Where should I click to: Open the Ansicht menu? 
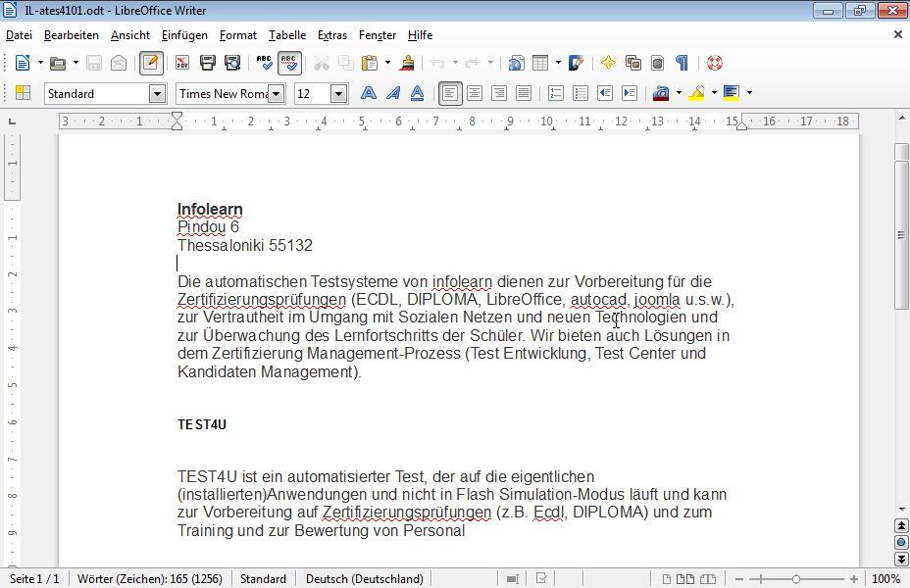pos(130,35)
